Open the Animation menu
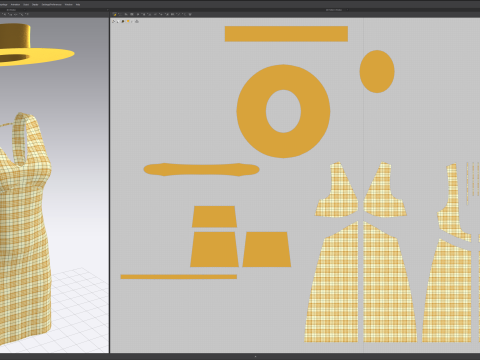The height and width of the screenshot is (360, 480). (15, 5)
